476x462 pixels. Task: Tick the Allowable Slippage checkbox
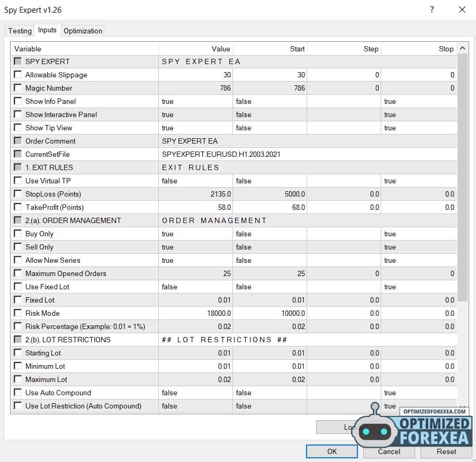(x=18, y=74)
